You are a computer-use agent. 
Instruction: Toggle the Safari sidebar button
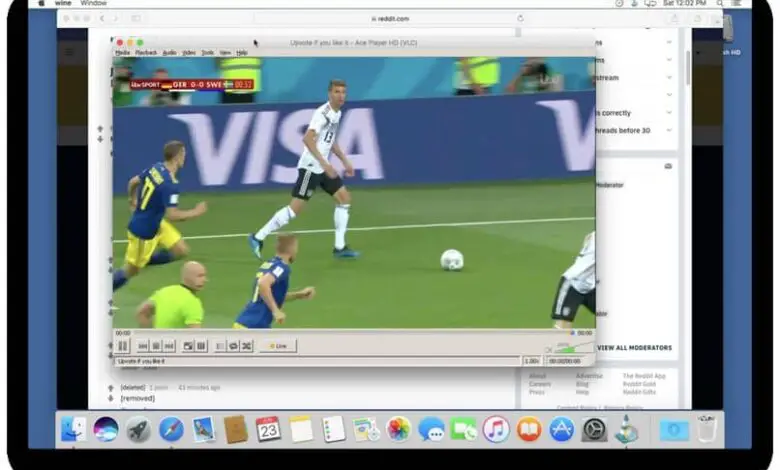click(x=136, y=18)
